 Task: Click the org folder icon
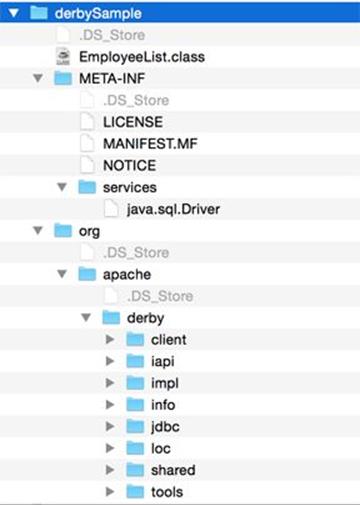(63, 230)
